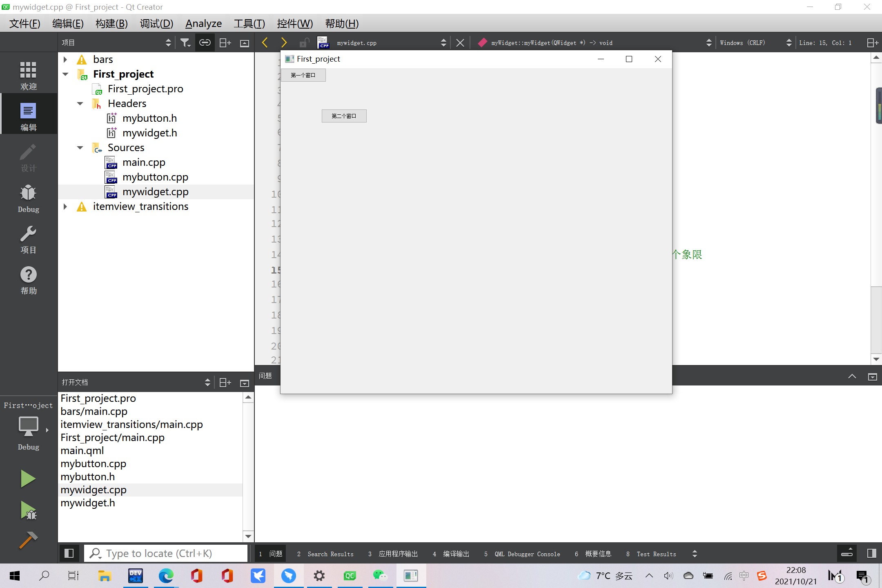882x588 pixels.
Task: Click the Locator search input field
Action: coord(160,554)
